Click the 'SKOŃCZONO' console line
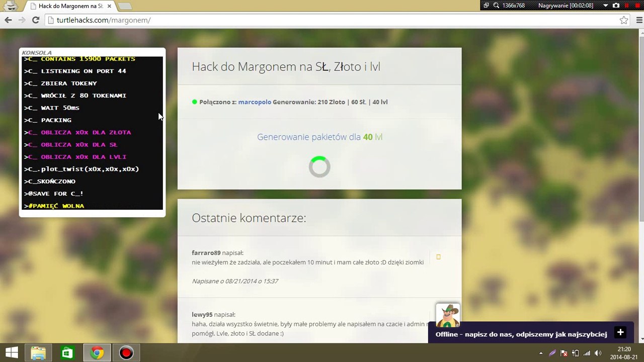This screenshot has width=644, height=362. pos(50,182)
